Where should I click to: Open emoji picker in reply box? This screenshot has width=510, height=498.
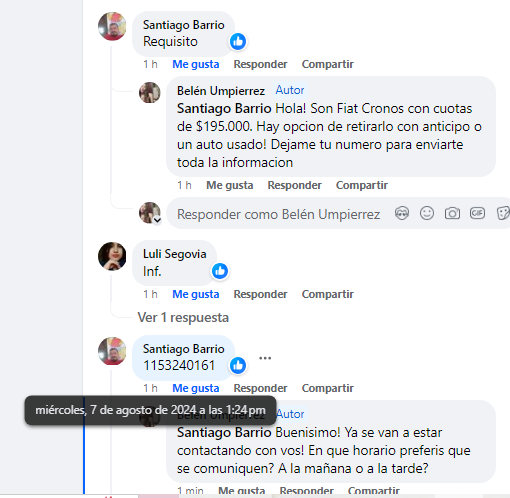[x=427, y=213]
